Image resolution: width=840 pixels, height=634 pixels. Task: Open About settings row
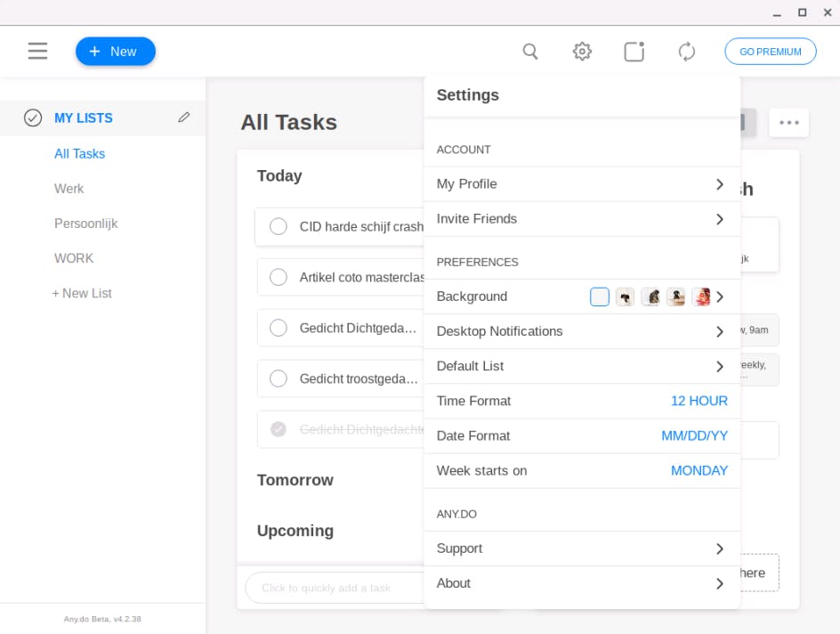[582, 583]
